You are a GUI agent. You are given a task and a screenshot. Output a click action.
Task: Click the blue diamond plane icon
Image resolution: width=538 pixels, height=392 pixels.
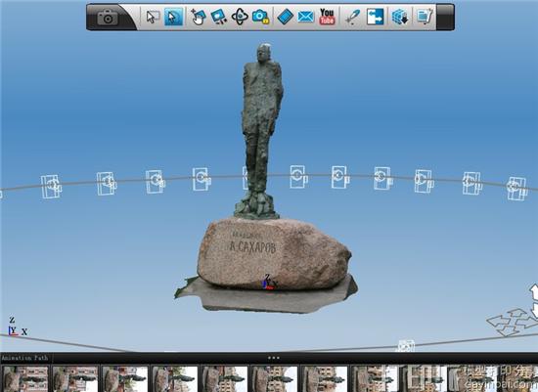pos(285,17)
